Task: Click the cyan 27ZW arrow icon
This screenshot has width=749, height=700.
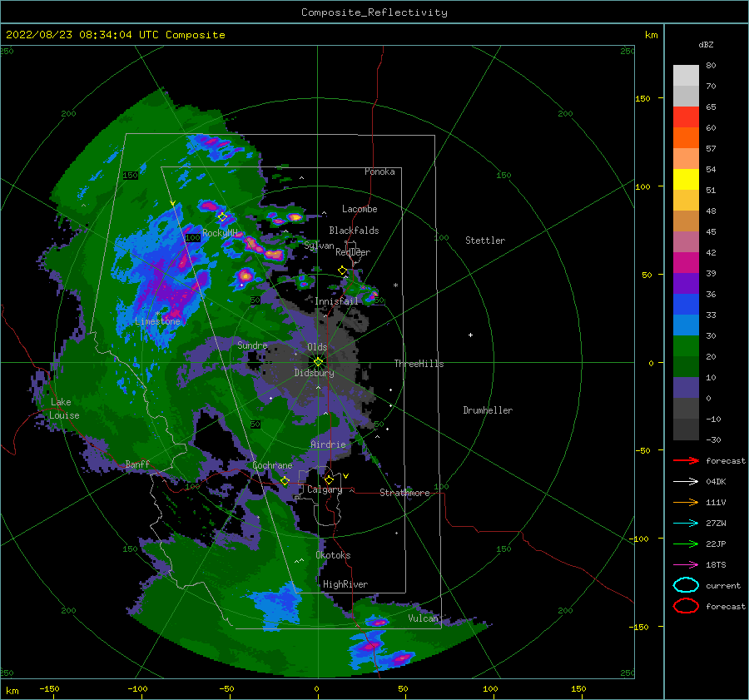Action: point(686,524)
